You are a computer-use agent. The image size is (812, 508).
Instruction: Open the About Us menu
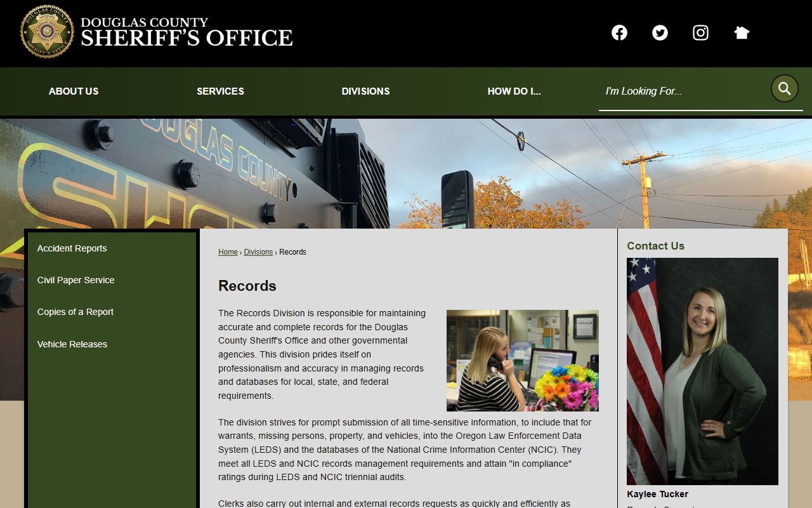74,91
